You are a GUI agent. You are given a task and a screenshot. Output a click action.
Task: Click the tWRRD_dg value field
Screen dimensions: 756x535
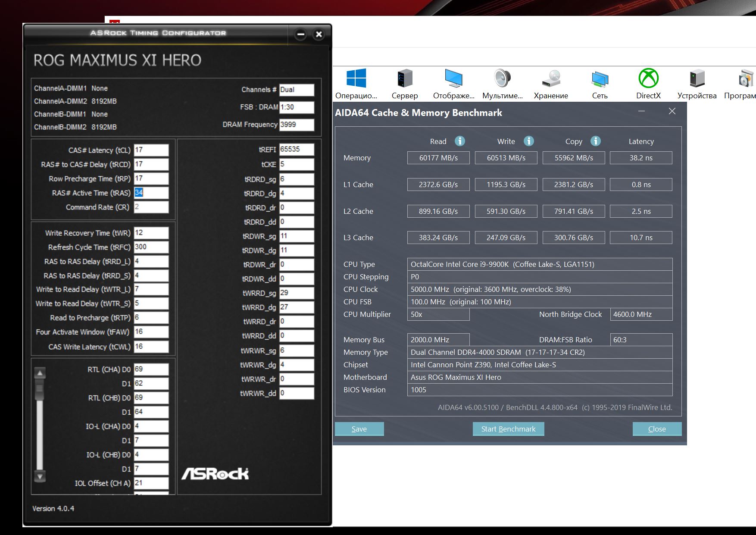coord(297,307)
